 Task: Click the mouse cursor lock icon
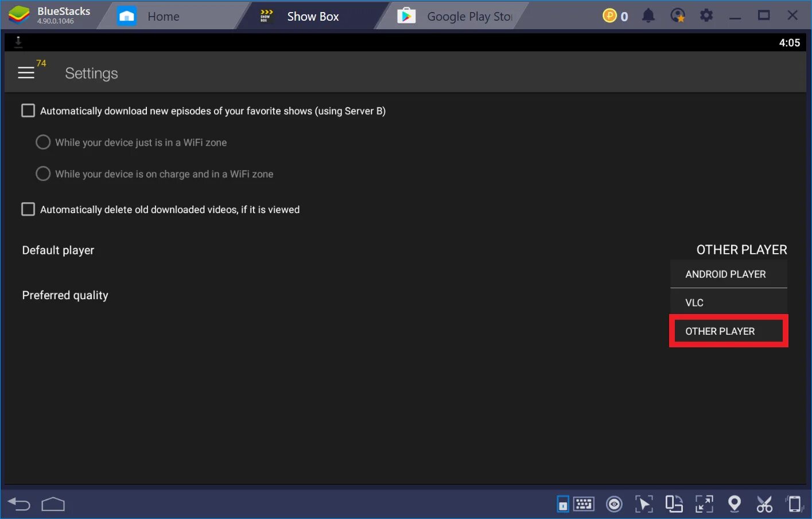coord(644,504)
